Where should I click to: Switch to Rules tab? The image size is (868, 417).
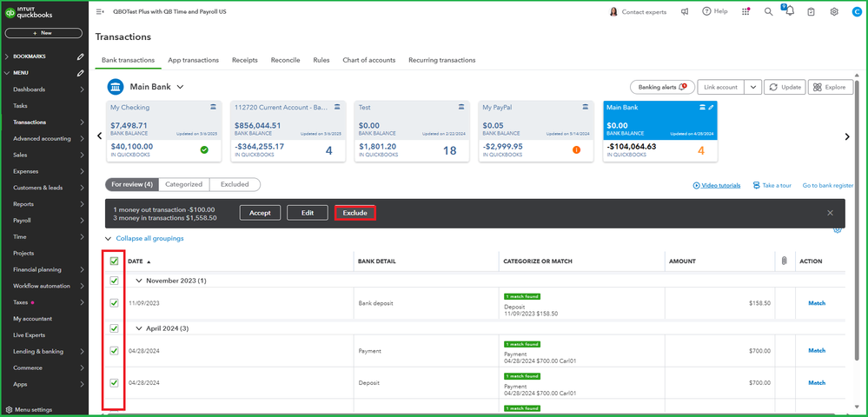tap(321, 60)
